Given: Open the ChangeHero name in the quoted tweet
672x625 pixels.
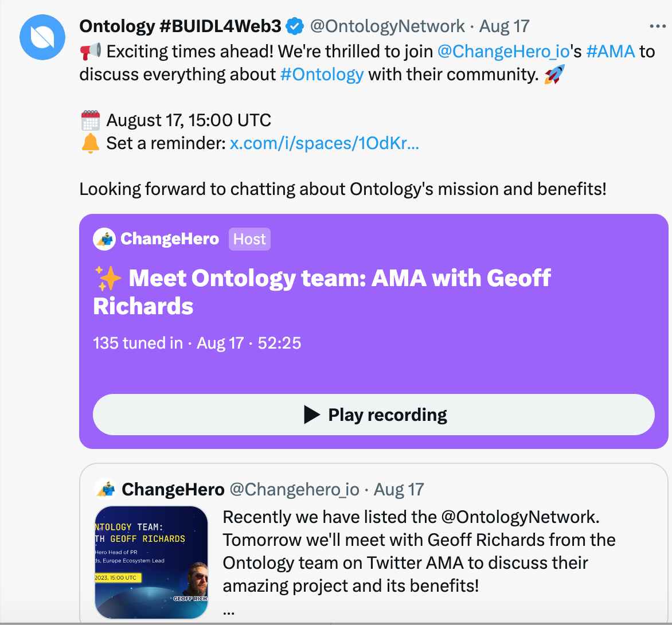Looking at the screenshot, I should pyautogui.click(x=173, y=489).
